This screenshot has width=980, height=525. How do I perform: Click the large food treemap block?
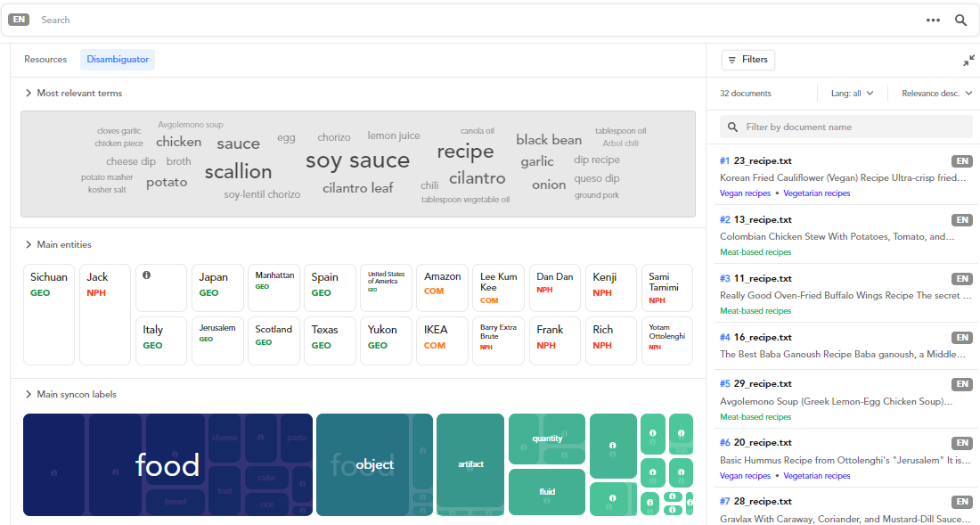[x=167, y=464]
